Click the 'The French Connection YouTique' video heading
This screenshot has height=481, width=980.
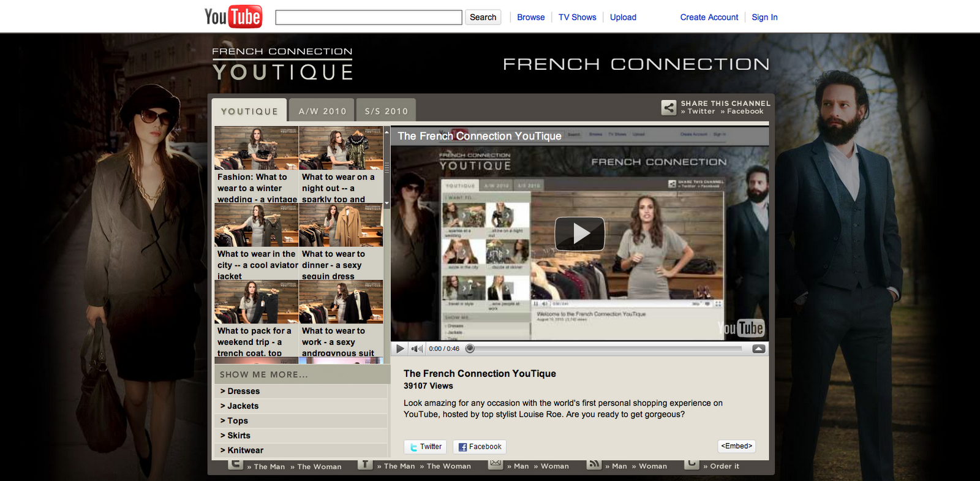click(x=480, y=373)
